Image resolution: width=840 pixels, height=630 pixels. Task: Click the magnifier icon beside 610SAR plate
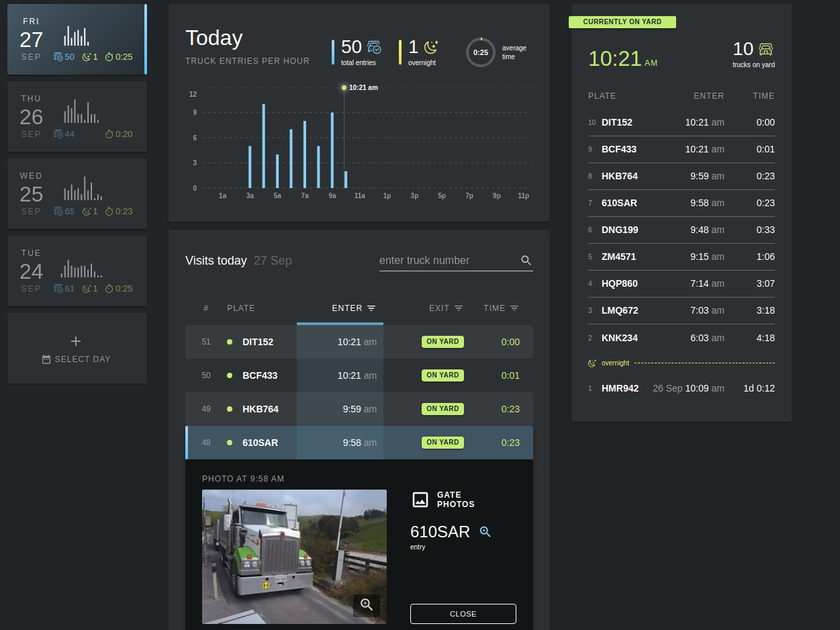tap(485, 532)
